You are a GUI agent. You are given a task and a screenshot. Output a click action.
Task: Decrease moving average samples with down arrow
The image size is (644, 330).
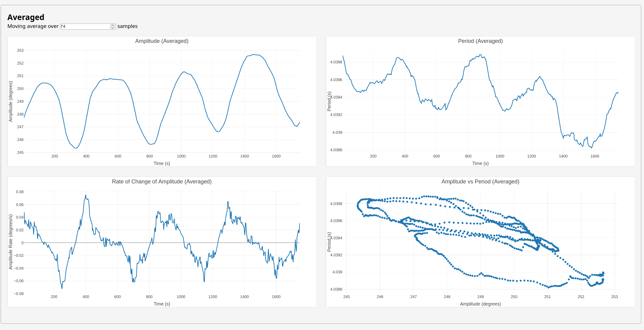pos(112,28)
